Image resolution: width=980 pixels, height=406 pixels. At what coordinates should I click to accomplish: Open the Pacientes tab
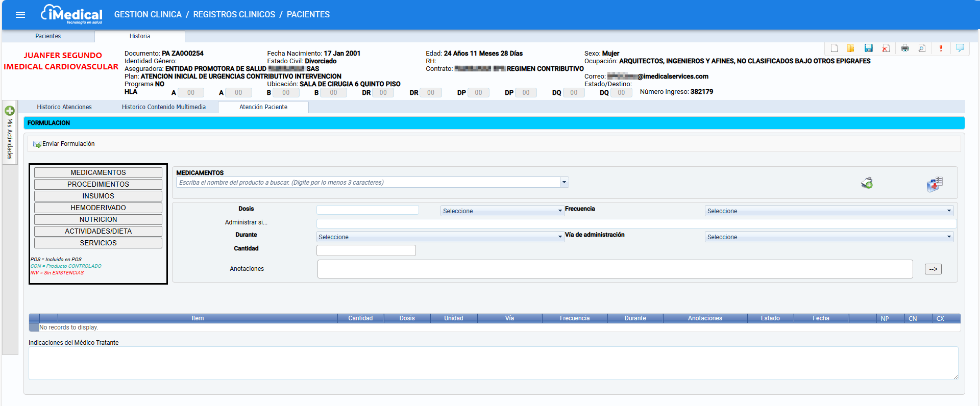click(x=48, y=36)
